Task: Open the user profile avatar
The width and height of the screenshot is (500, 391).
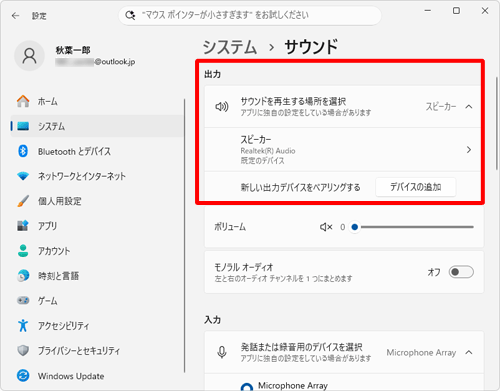Action: [x=29, y=56]
